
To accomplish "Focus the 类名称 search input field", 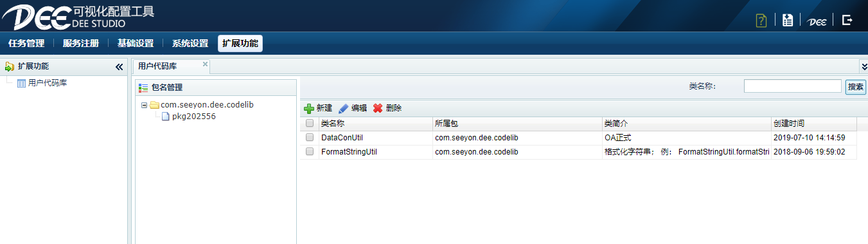I will (x=793, y=86).
